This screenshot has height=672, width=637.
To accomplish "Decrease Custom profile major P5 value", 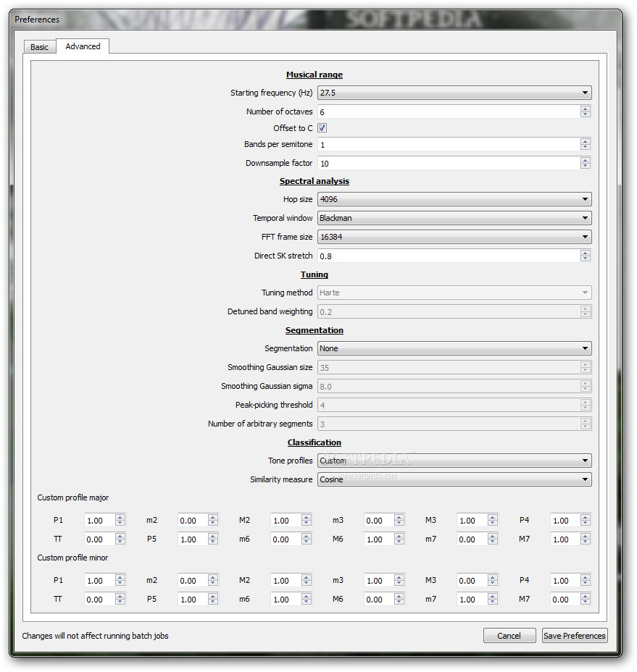I will click(x=213, y=542).
